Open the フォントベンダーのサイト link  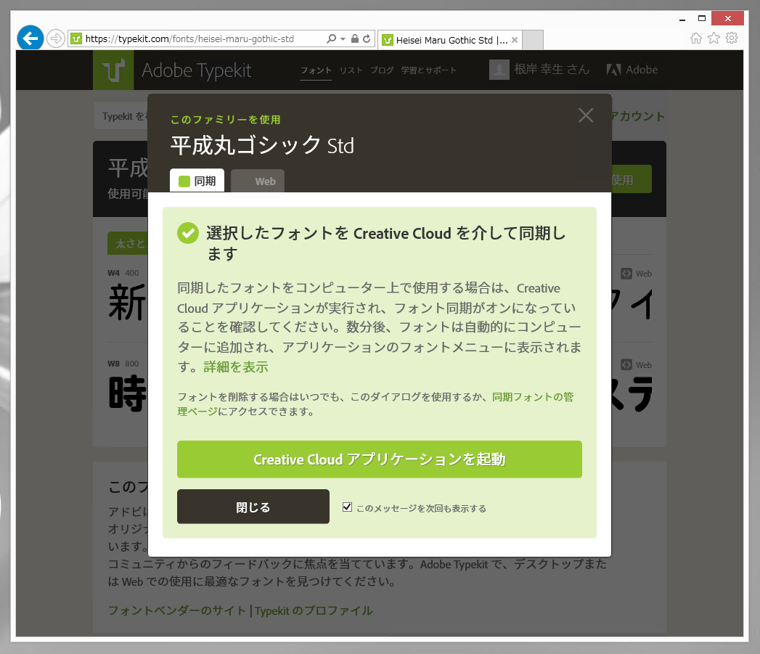tap(177, 610)
